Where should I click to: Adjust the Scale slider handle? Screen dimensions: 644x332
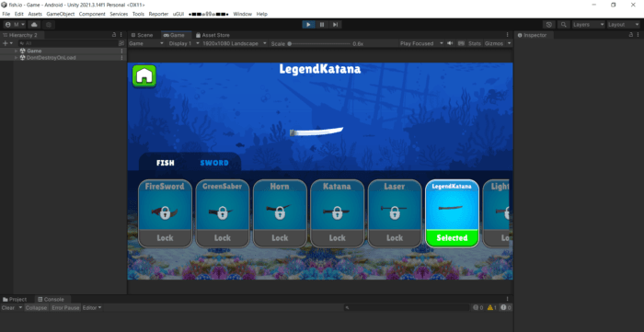coord(289,43)
